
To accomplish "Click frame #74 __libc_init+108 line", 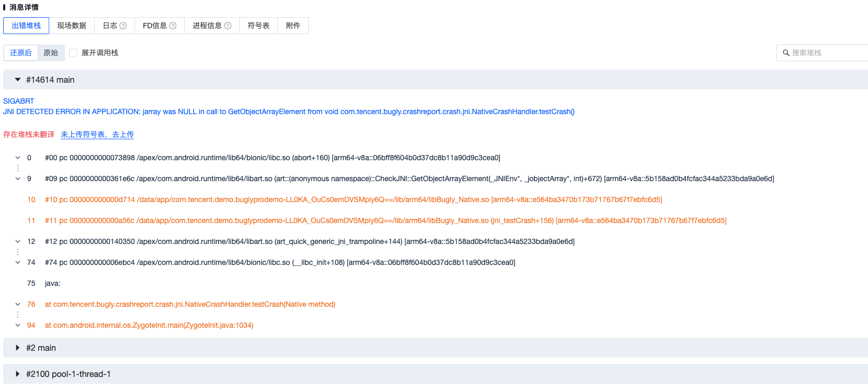I will (x=280, y=262).
